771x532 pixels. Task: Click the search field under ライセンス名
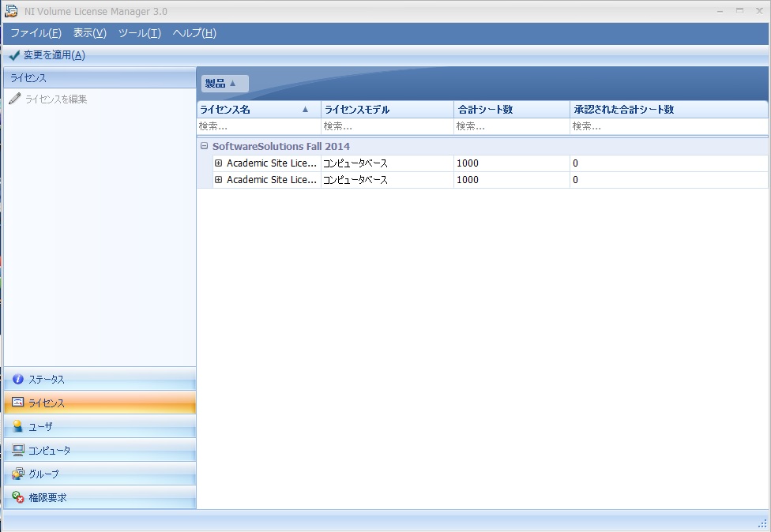(259, 126)
